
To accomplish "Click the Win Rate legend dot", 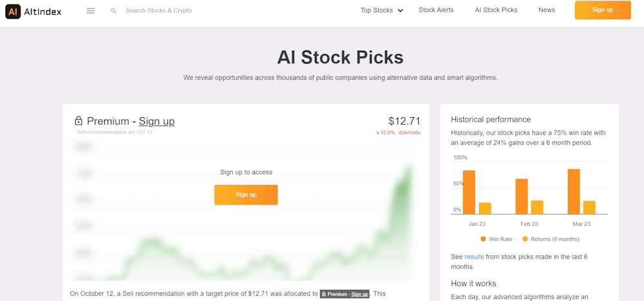I will tap(483, 239).
